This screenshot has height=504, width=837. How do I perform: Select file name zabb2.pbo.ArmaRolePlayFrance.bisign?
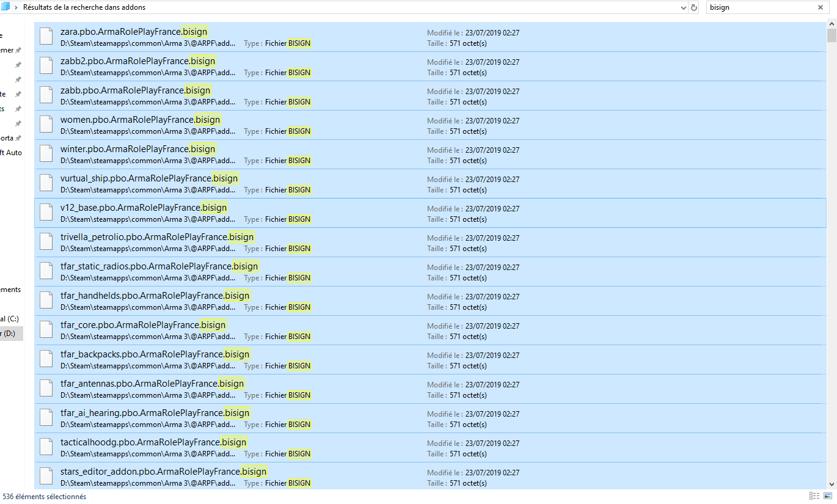138,60
